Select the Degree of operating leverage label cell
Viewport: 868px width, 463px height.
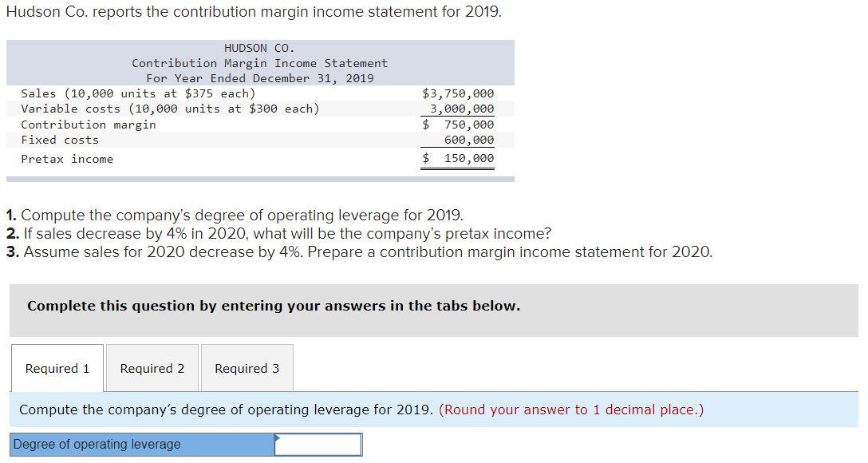(136, 445)
